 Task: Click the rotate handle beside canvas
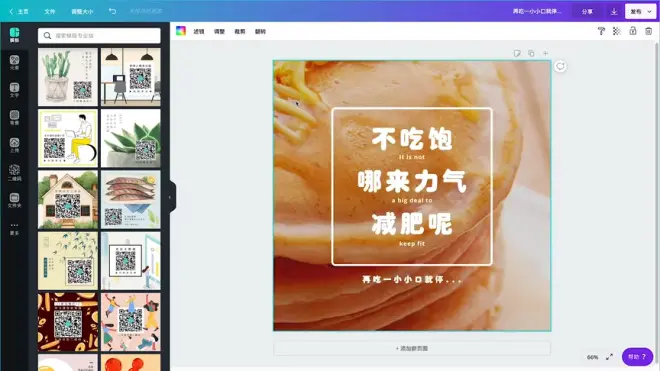(560, 66)
